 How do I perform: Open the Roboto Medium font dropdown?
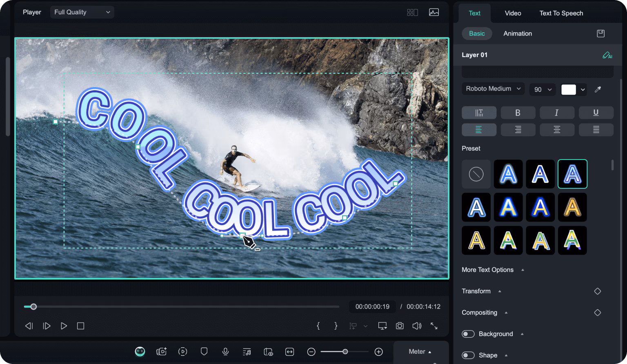coord(493,89)
